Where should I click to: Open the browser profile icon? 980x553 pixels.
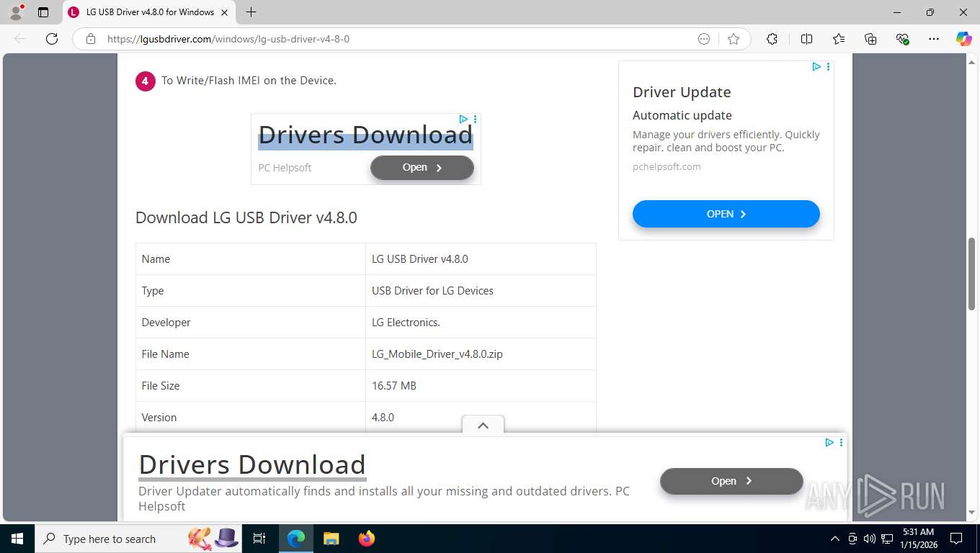pos(16,12)
